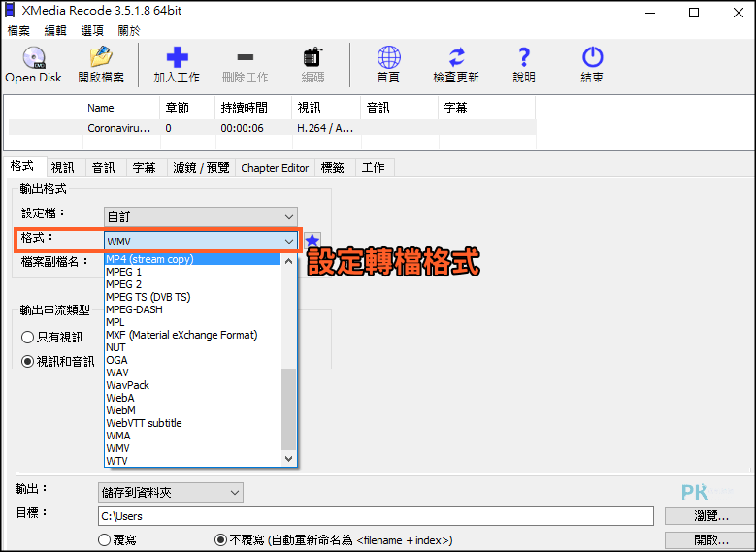Click the 持續時間 column header
Image resolution: width=756 pixels, height=552 pixels.
pos(253,108)
